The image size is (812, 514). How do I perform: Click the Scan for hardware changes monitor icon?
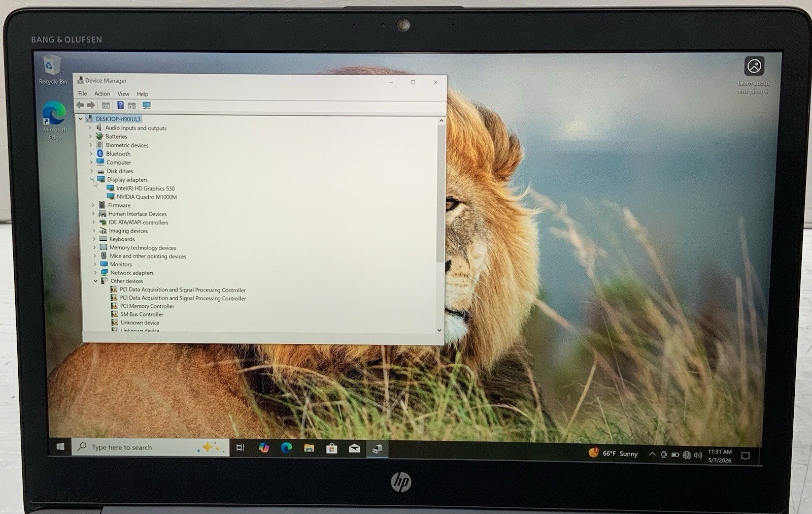tap(147, 106)
